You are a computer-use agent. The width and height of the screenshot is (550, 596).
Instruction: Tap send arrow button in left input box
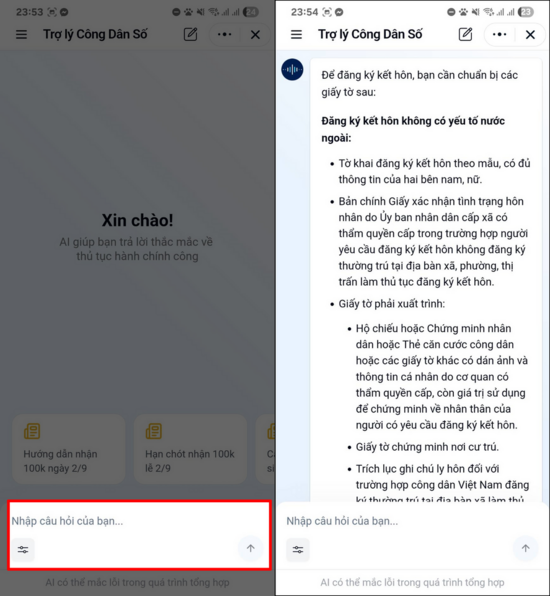coord(250,548)
